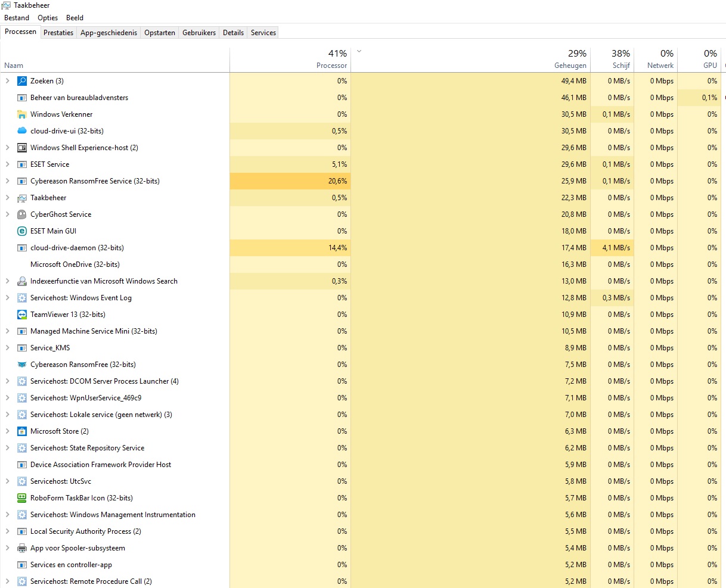The height and width of the screenshot is (588, 726).
Task: Select the Windows Verkenner folder icon
Action: click(x=22, y=114)
